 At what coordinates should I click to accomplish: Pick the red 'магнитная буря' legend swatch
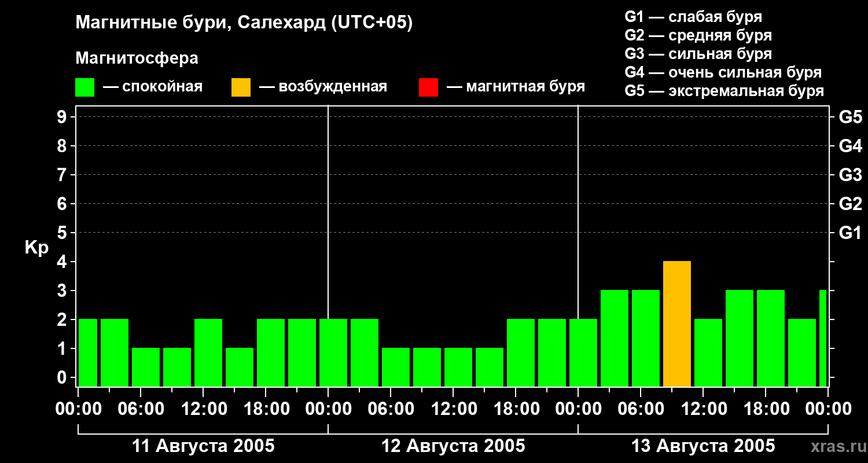coord(429,87)
